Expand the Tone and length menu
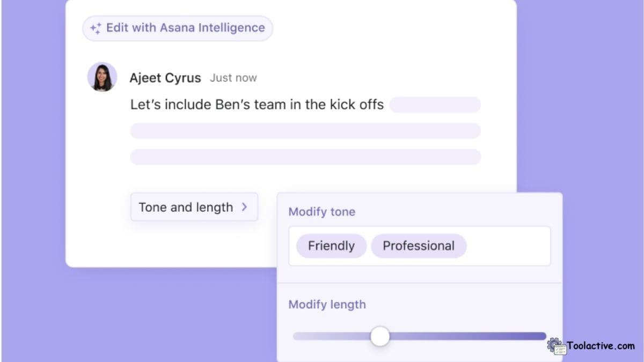Image resolution: width=644 pixels, height=362 pixels. [194, 207]
